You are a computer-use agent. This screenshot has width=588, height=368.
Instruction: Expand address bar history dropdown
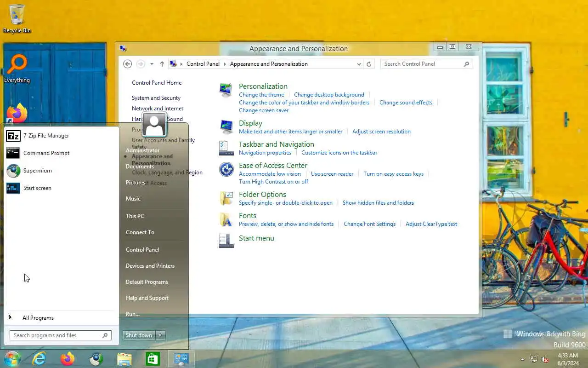pyautogui.click(x=359, y=64)
